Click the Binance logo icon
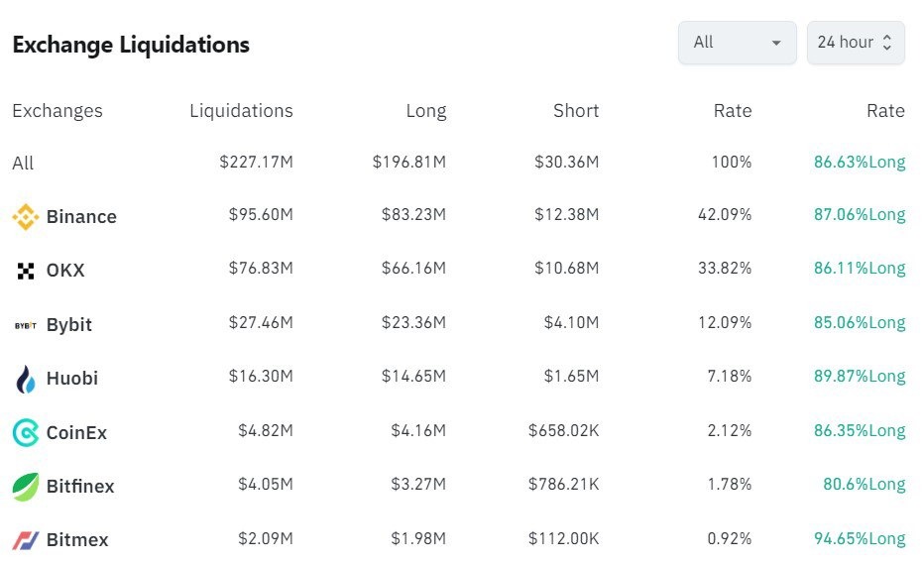The width and height of the screenshot is (924, 565). tap(25, 217)
